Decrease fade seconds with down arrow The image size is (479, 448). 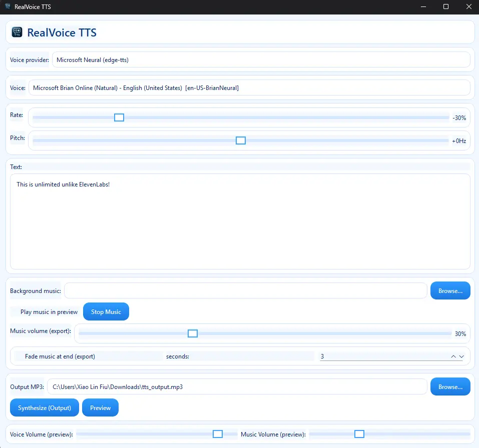(461, 356)
